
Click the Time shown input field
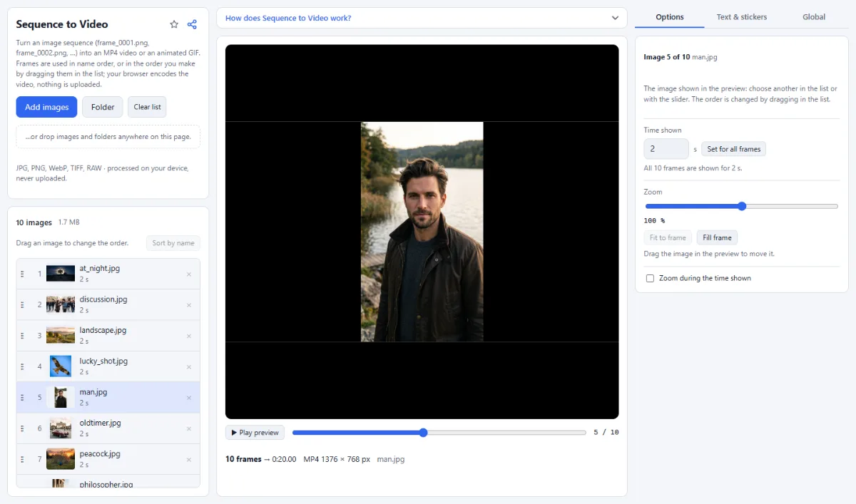pos(666,149)
